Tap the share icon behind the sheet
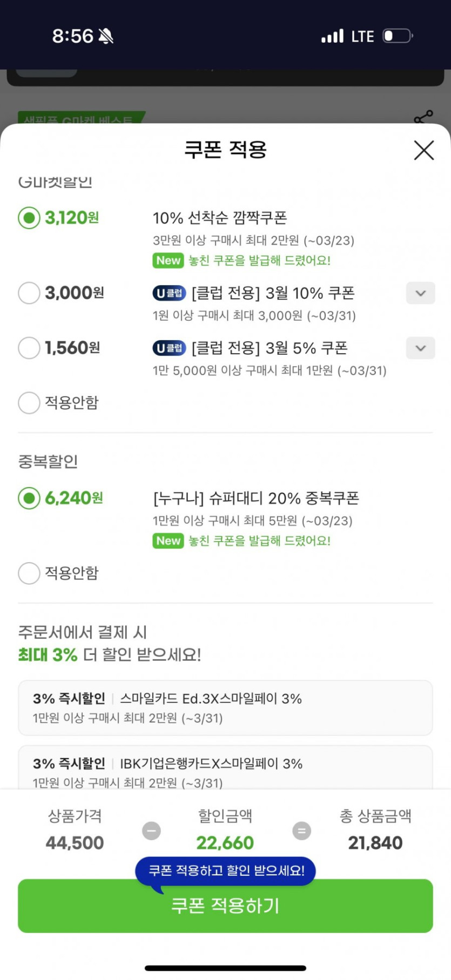 [x=423, y=117]
